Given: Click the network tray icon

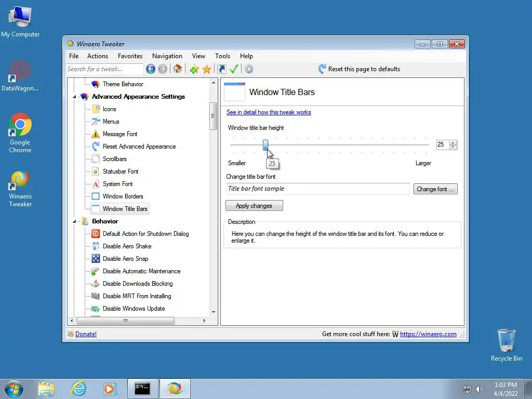Looking at the screenshot, I should tap(467, 389).
